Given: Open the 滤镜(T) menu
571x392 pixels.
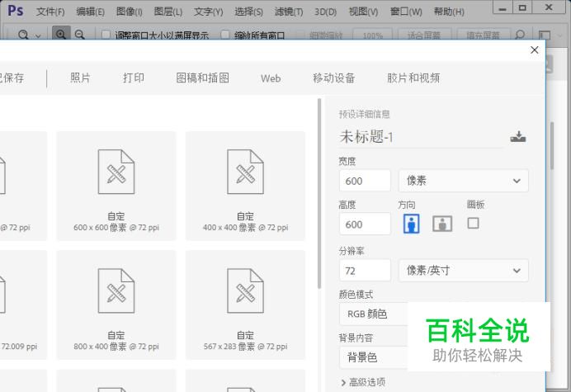Looking at the screenshot, I should point(289,12).
